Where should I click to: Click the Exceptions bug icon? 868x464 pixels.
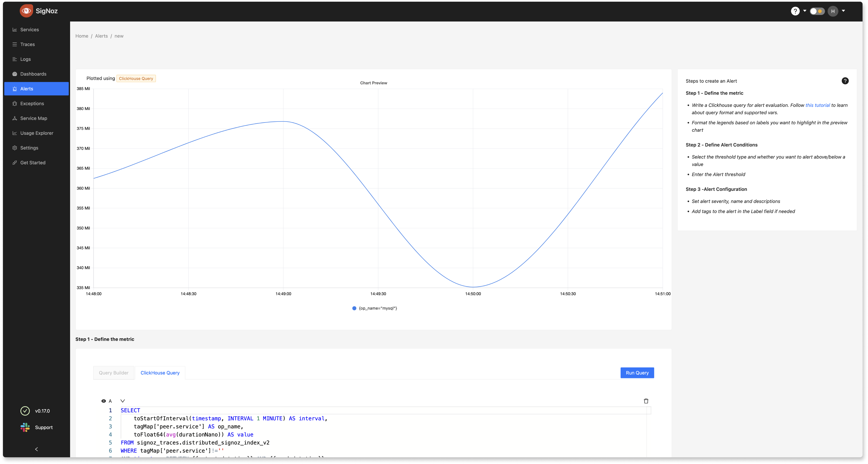pos(14,104)
